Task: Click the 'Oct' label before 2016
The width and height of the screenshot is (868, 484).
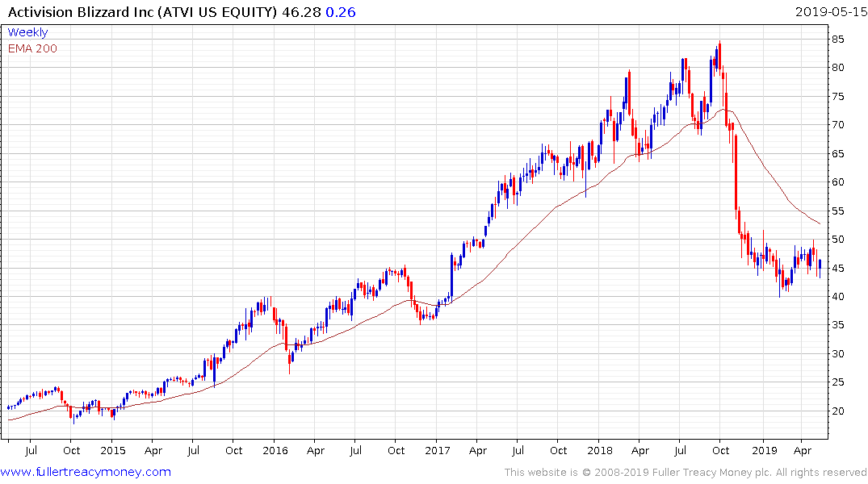Action: click(x=233, y=450)
